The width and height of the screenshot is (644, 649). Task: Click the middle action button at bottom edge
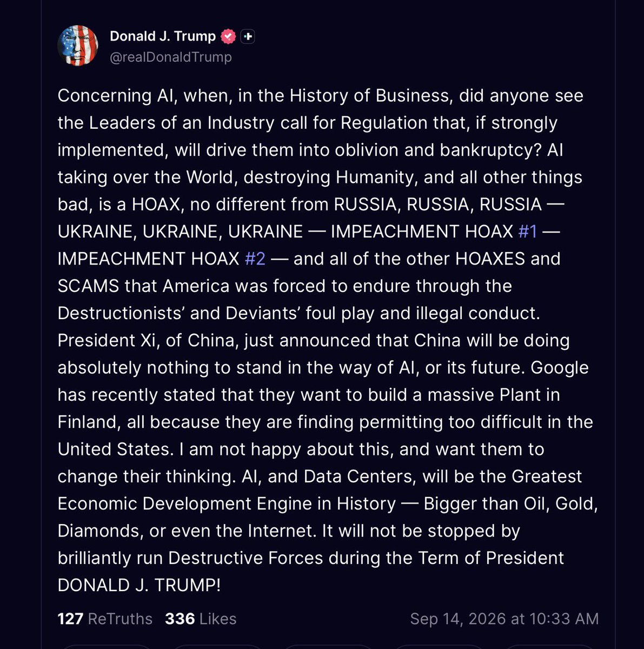[328, 647]
